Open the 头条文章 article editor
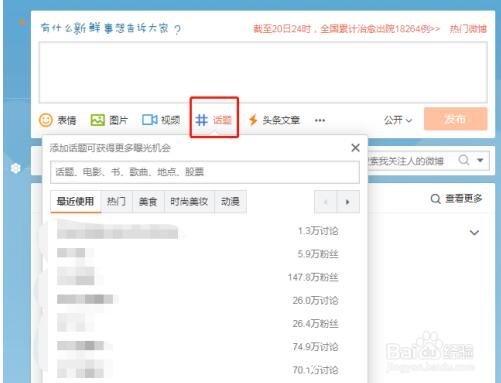 pos(274,120)
